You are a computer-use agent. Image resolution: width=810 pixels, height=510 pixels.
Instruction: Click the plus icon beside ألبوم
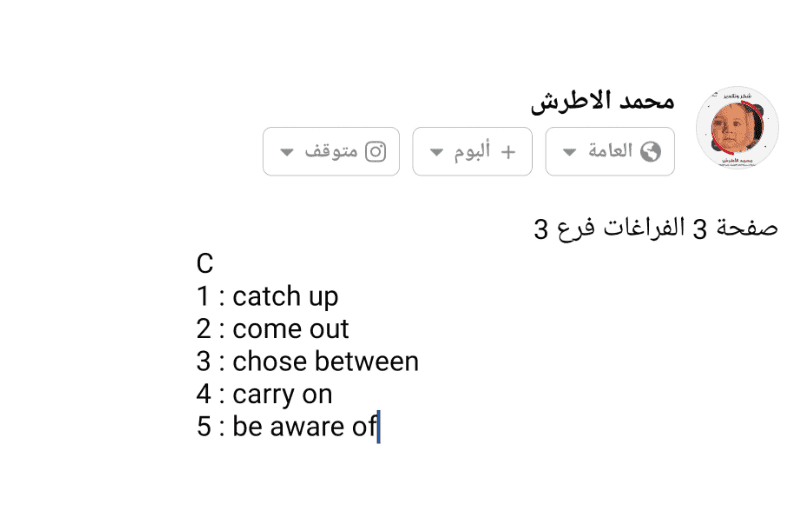click(508, 152)
